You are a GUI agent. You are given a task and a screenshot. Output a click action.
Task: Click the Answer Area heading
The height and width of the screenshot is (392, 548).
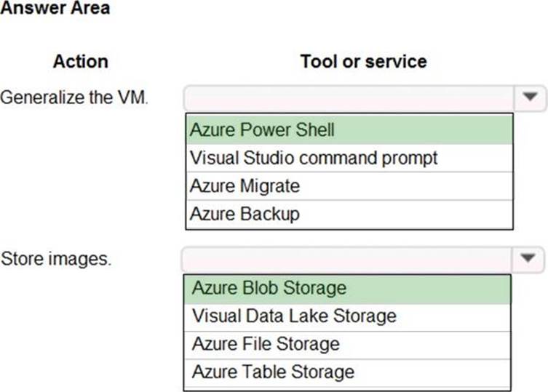click(55, 9)
